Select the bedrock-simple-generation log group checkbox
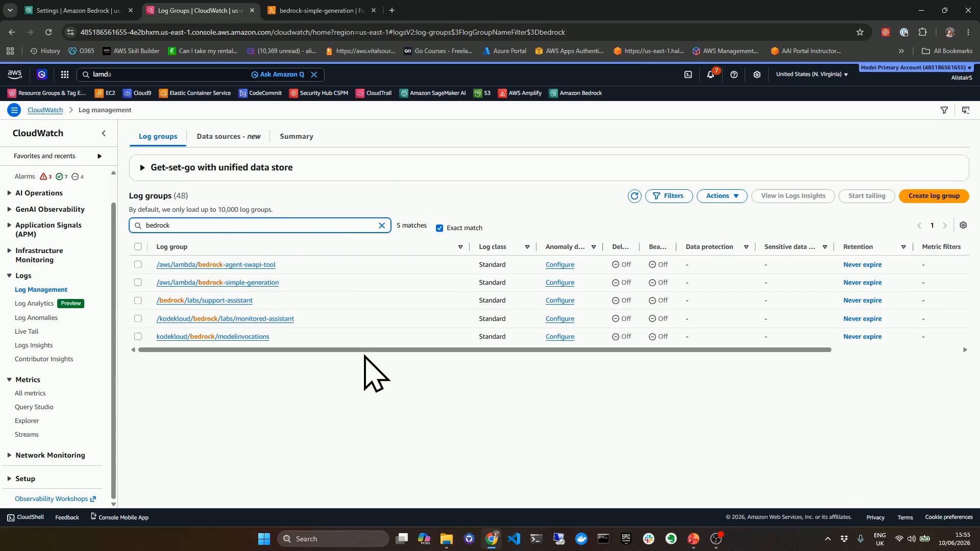 tap(138, 283)
